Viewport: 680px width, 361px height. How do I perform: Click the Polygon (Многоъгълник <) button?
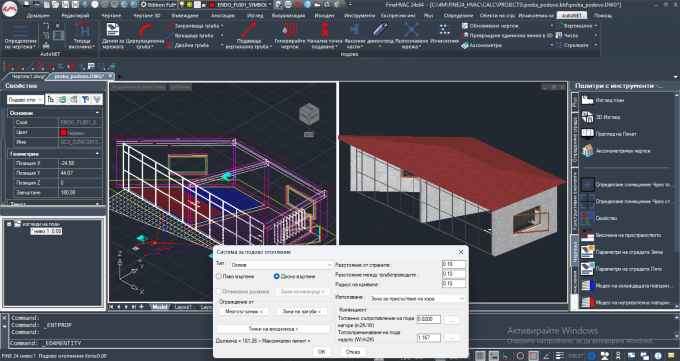[244, 312]
